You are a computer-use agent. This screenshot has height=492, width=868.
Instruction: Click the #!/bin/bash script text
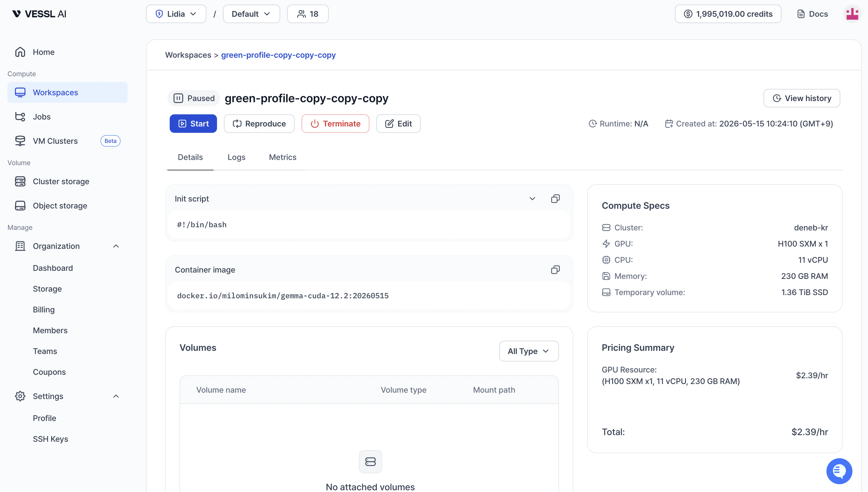click(x=202, y=225)
